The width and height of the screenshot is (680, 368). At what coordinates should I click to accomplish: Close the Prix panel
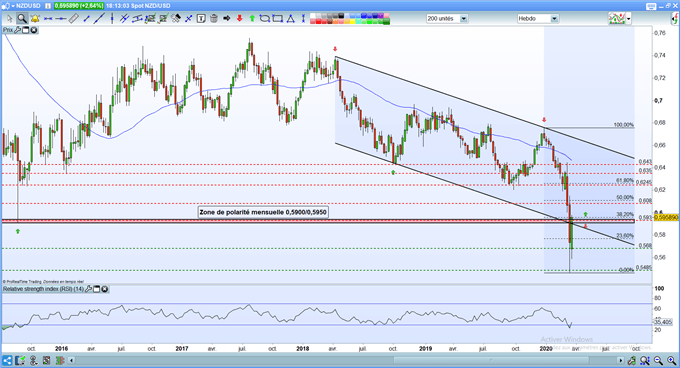(33, 30)
